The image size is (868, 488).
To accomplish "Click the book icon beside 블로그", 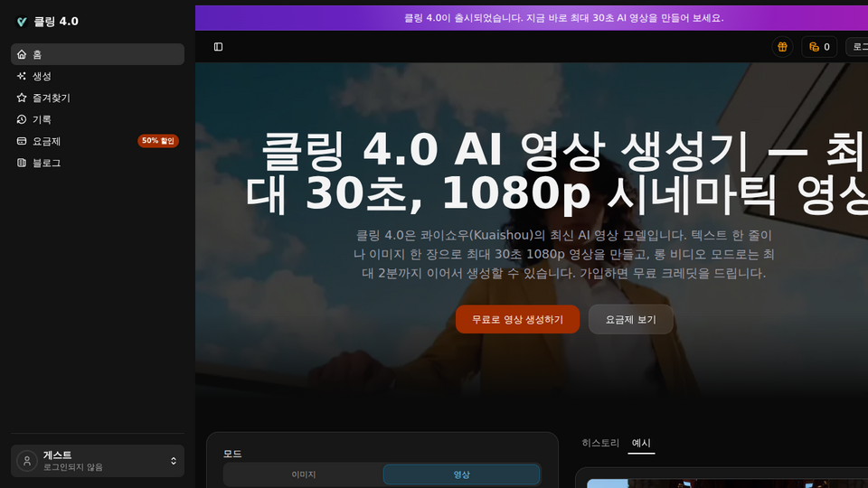I will (22, 163).
